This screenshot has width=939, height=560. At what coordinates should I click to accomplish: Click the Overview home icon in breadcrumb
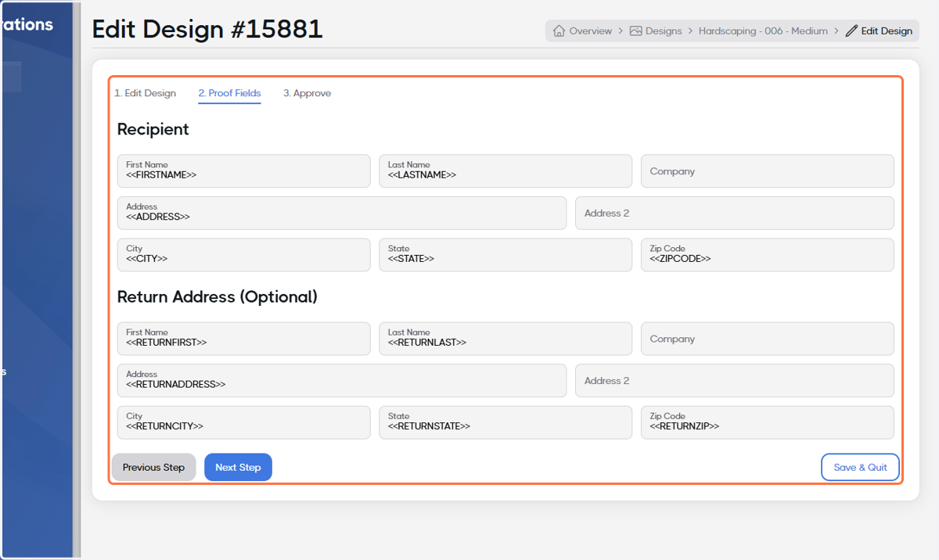click(x=559, y=31)
